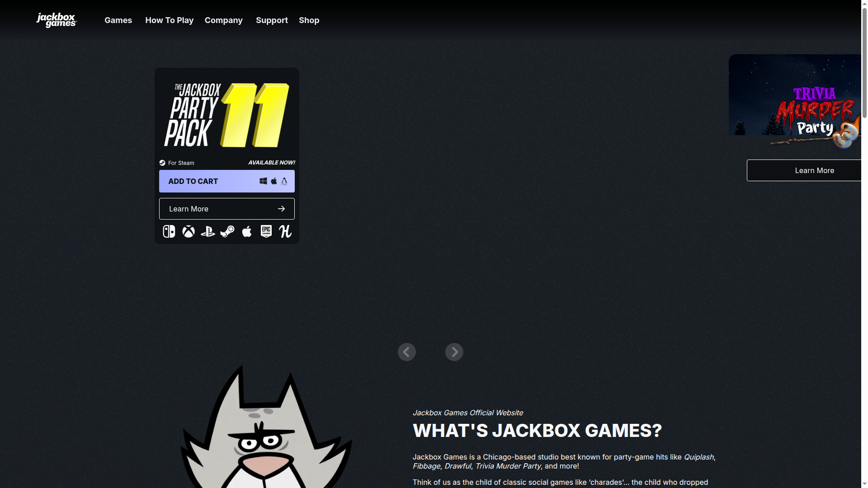Click the PlayStation platform icon
This screenshot has height=488, width=868.
208,231
